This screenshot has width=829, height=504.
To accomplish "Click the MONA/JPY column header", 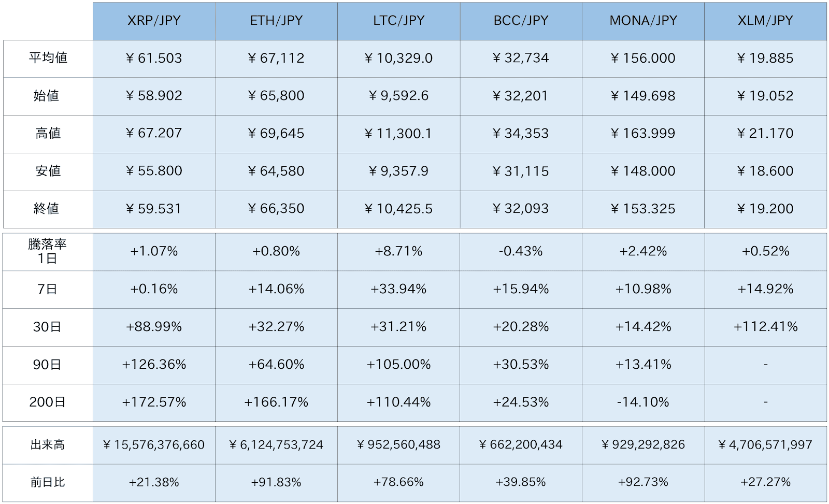I will [x=643, y=21].
